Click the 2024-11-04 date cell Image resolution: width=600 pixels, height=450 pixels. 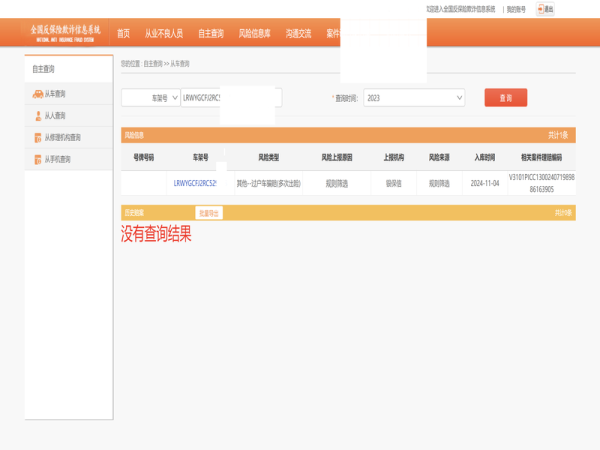click(x=485, y=183)
